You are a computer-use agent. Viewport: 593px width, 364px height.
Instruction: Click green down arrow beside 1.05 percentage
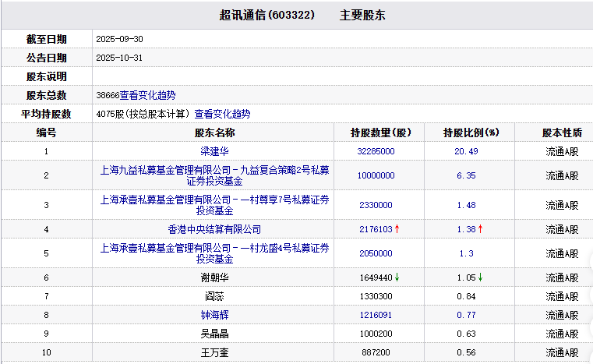click(x=481, y=277)
